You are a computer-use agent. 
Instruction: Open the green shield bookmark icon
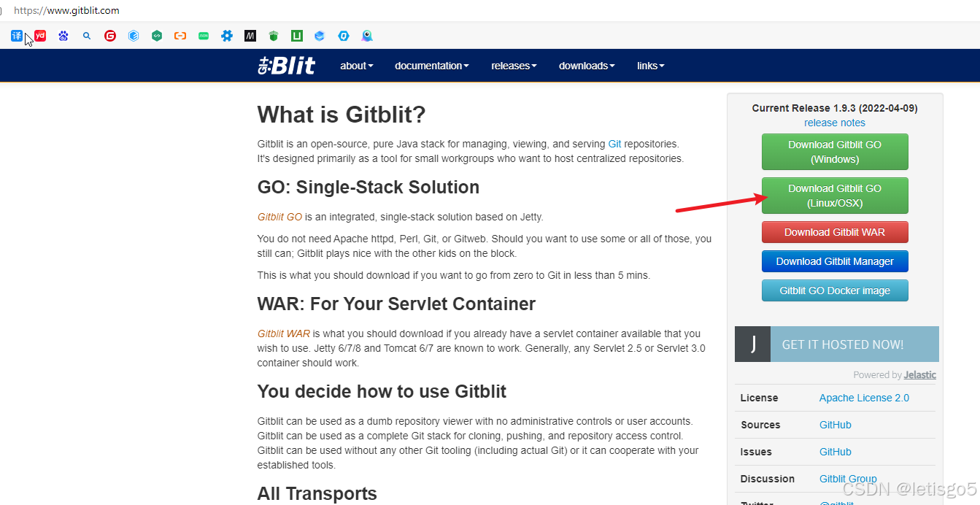(274, 36)
